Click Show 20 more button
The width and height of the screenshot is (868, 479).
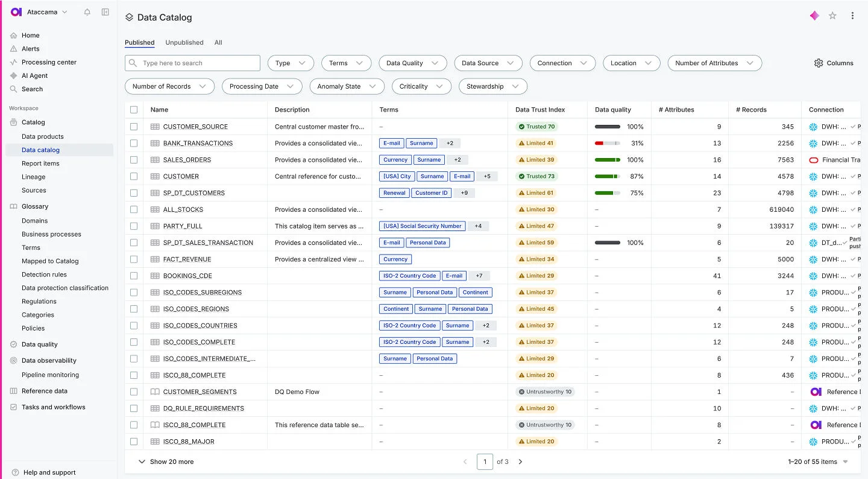[x=166, y=462]
